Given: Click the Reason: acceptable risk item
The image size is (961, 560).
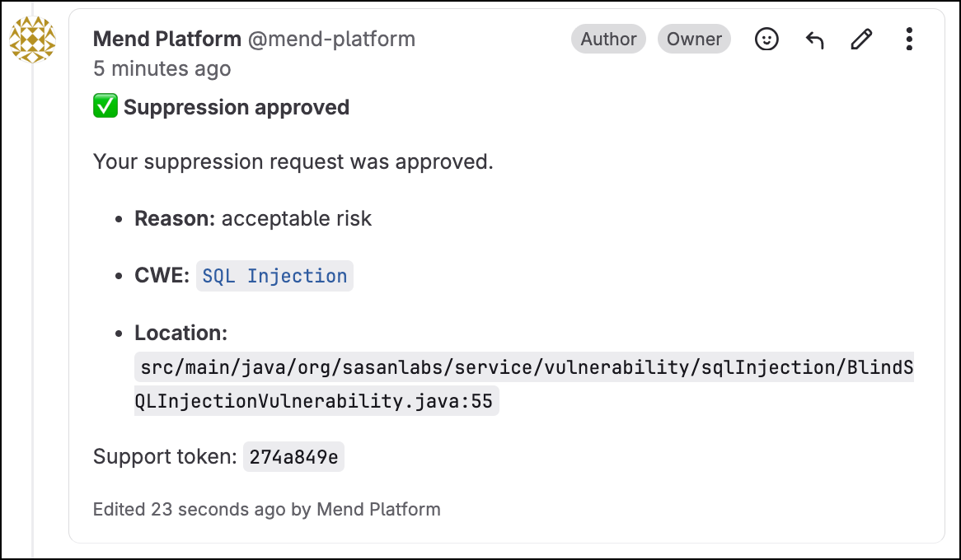Looking at the screenshot, I should click(x=253, y=219).
